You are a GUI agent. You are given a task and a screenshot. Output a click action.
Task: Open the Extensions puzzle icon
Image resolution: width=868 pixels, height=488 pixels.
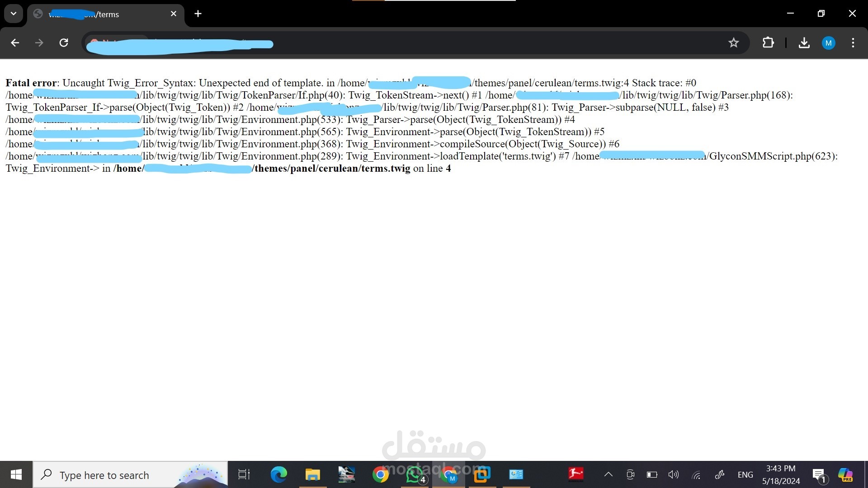coord(768,43)
